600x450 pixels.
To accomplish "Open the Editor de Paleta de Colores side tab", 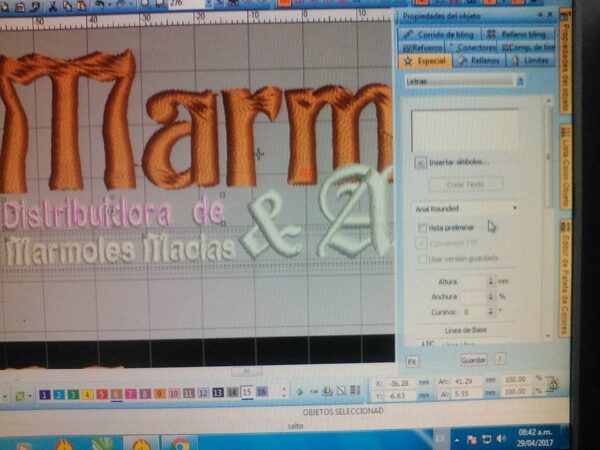I will click(x=565, y=278).
